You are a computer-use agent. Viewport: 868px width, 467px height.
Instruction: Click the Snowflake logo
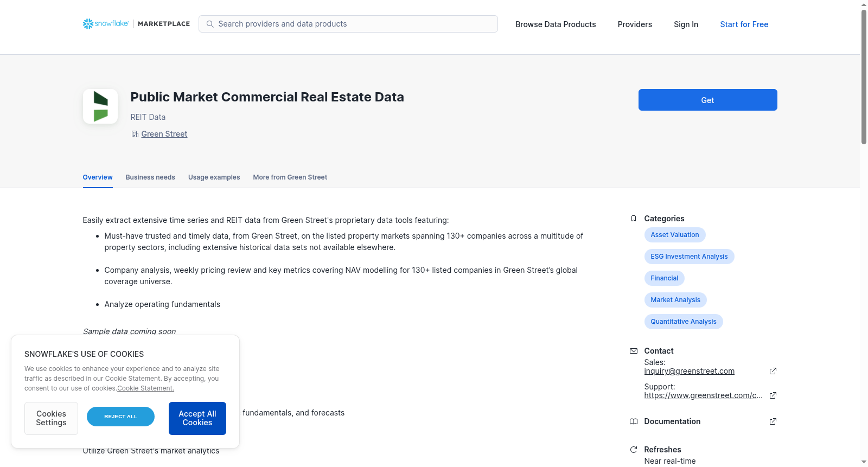tap(106, 24)
